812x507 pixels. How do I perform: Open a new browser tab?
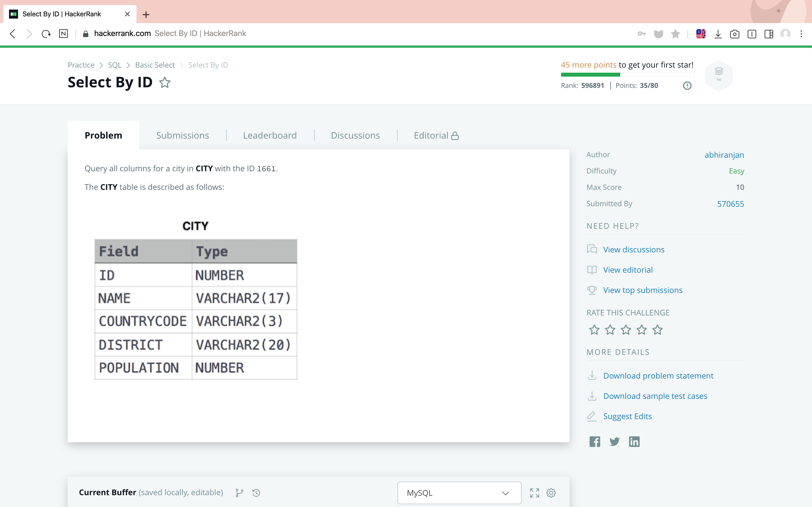[x=146, y=14]
